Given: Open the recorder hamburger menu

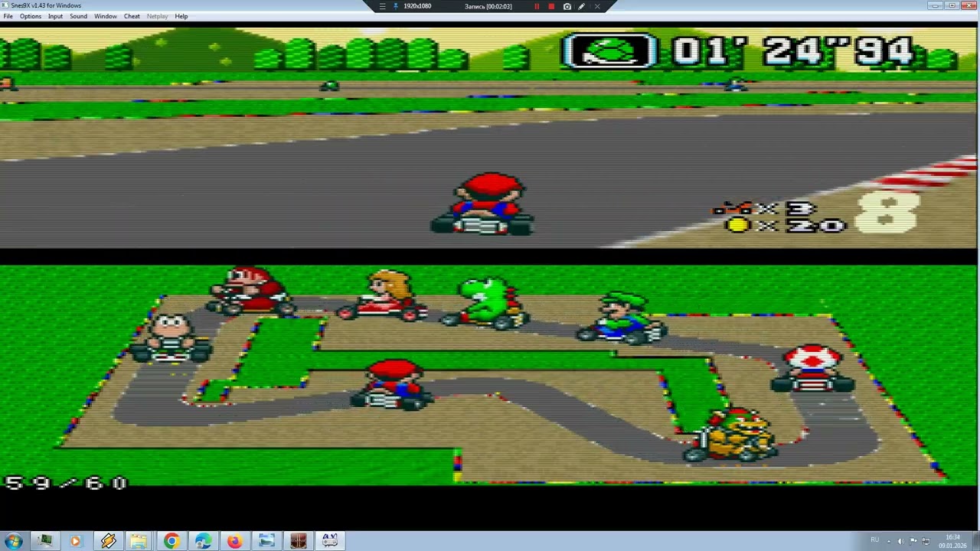Looking at the screenshot, I should [x=383, y=6].
